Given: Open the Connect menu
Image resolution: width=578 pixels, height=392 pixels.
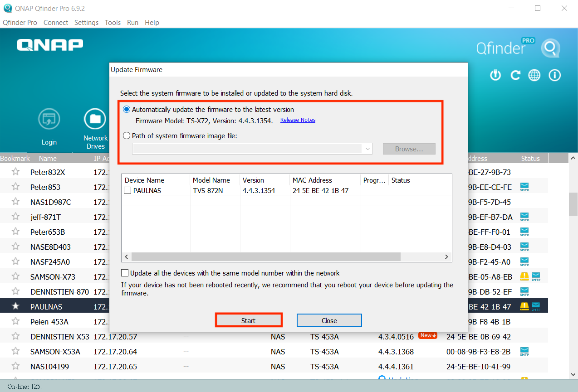Looking at the screenshot, I should (x=56, y=22).
